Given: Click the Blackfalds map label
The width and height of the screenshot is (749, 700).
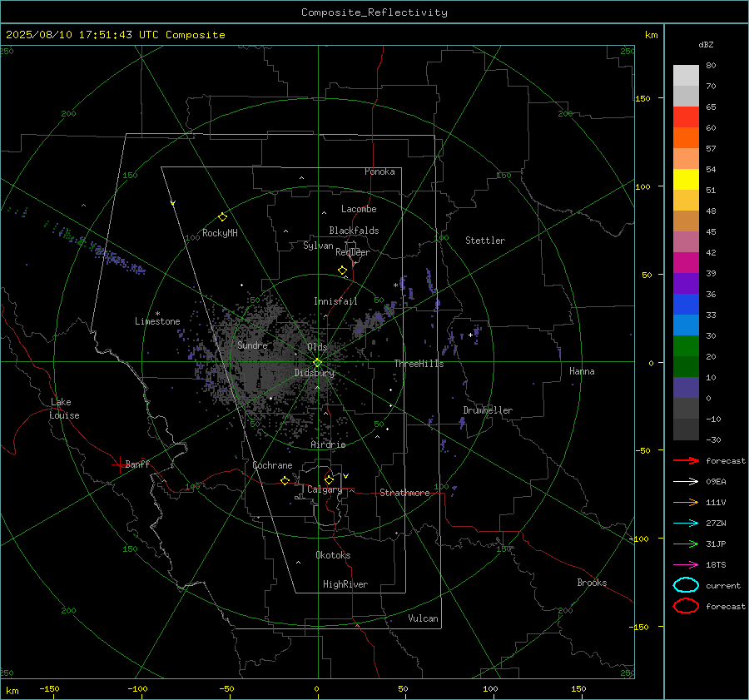Looking at the screenshot, I should (354, 231).
